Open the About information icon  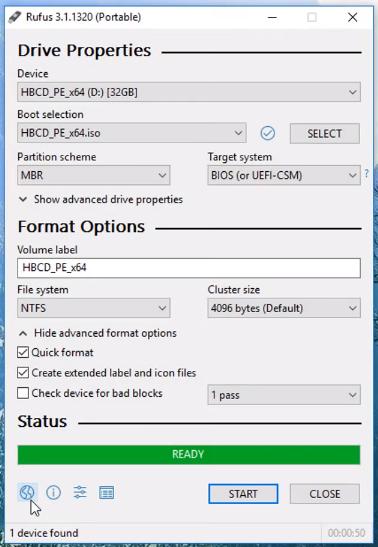(53, 492)
